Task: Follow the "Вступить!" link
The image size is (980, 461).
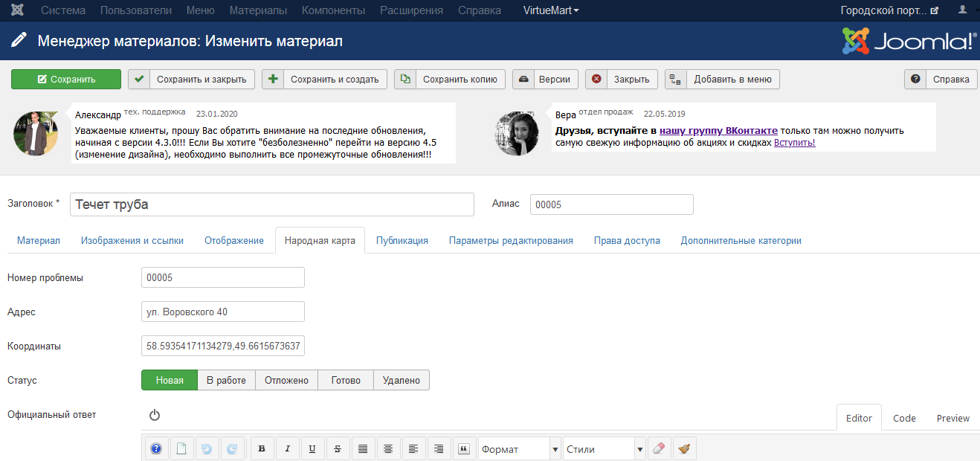Action: pos(794,142)
